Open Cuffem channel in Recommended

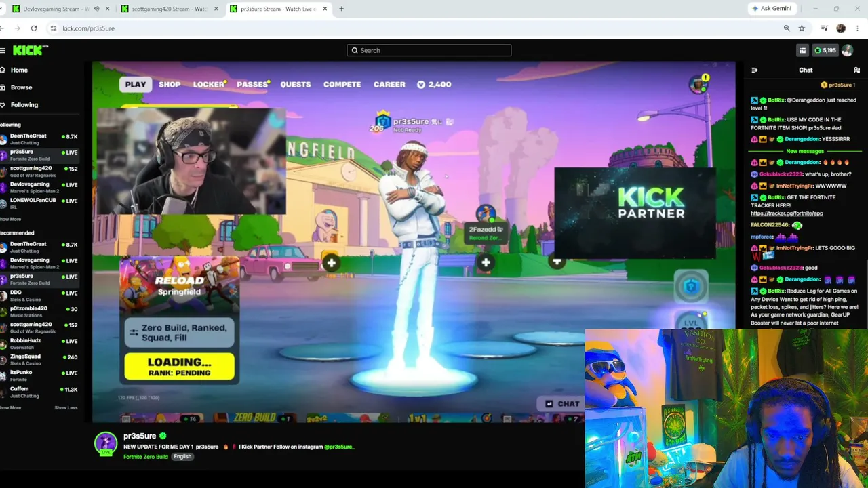pos(39,392)
